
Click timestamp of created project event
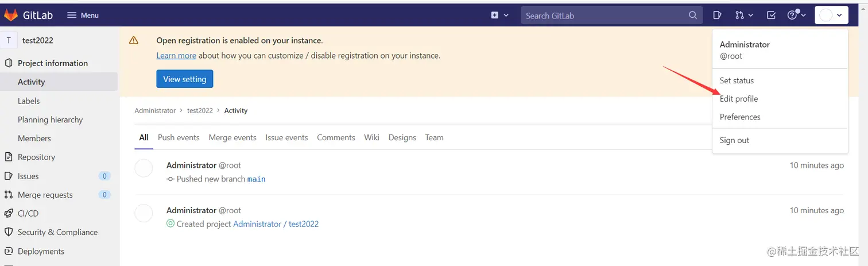[816, 210]
